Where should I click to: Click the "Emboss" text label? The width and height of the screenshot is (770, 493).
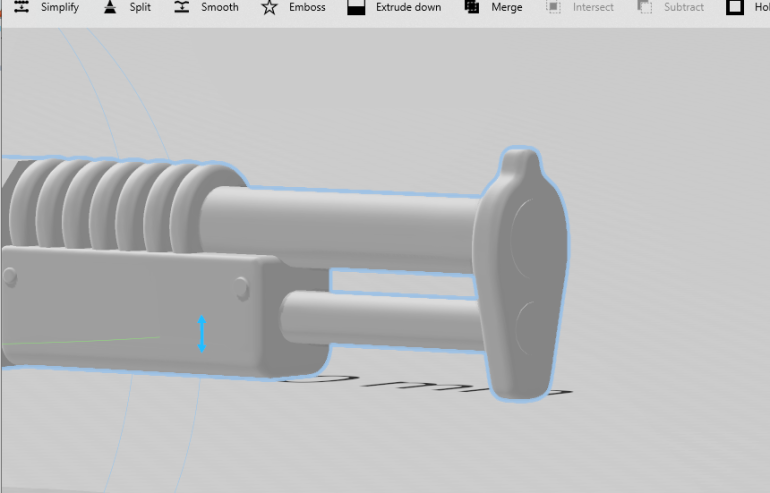(307, 7)
